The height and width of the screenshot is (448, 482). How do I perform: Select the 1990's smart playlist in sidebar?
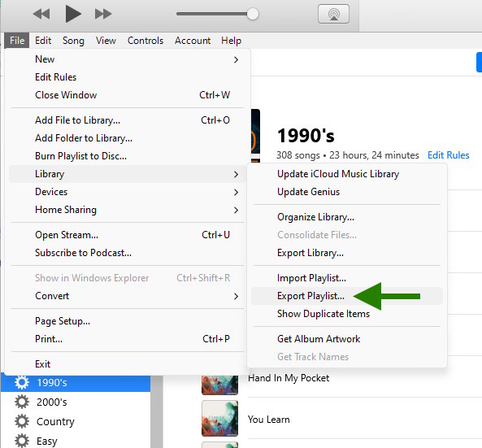[x=76, y=383]
